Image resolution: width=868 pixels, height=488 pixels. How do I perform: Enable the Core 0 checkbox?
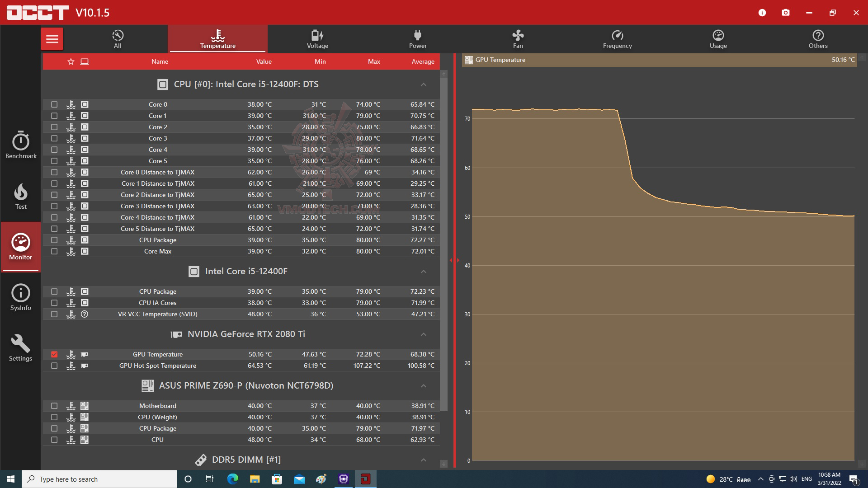click(x=54, y=104)
